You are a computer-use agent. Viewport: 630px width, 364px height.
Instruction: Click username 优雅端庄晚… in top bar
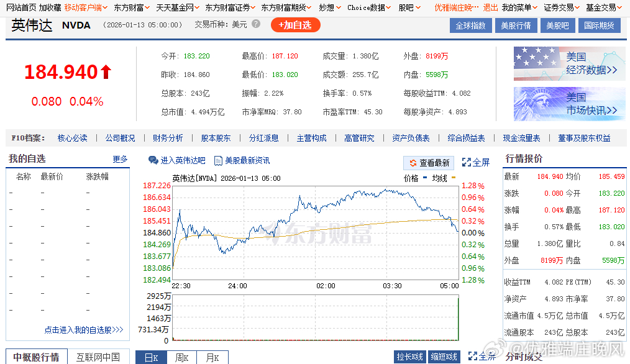click(457, 7)
